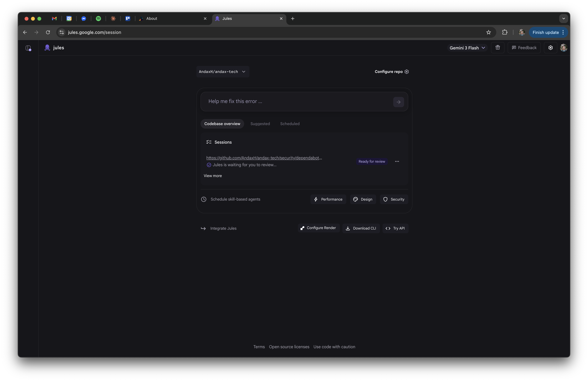This screenshot has height=381, width=588.
Task: Focus the 'Help me fix this error' field
Action: [x=296, y=101]
